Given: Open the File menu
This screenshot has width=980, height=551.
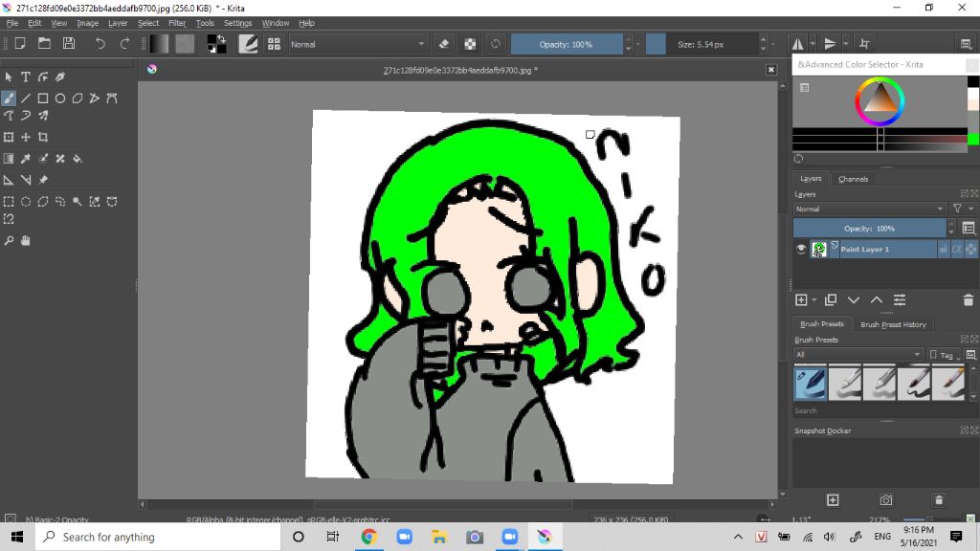Looking at the screenshot, I should point(11,23).
